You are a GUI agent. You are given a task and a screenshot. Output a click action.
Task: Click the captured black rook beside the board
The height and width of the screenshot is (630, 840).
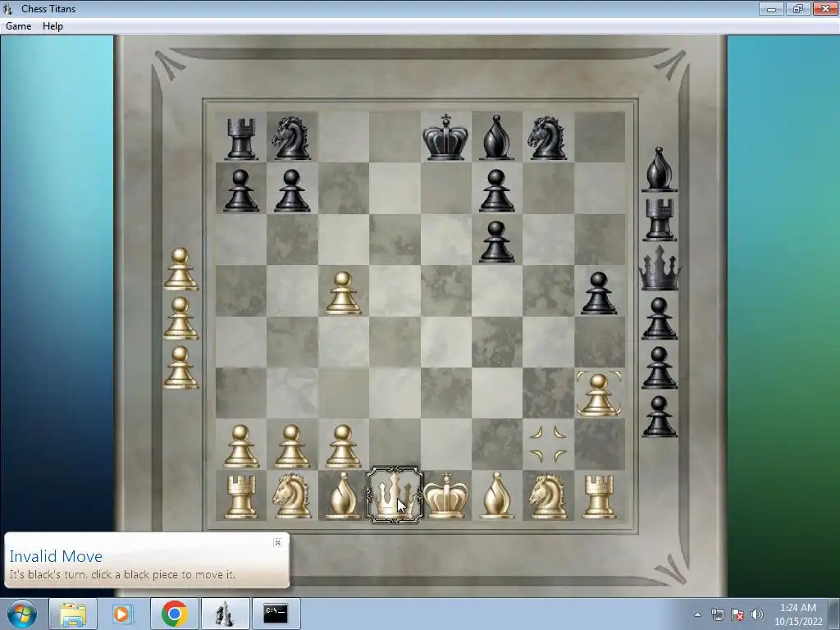(x=660, y=220)
